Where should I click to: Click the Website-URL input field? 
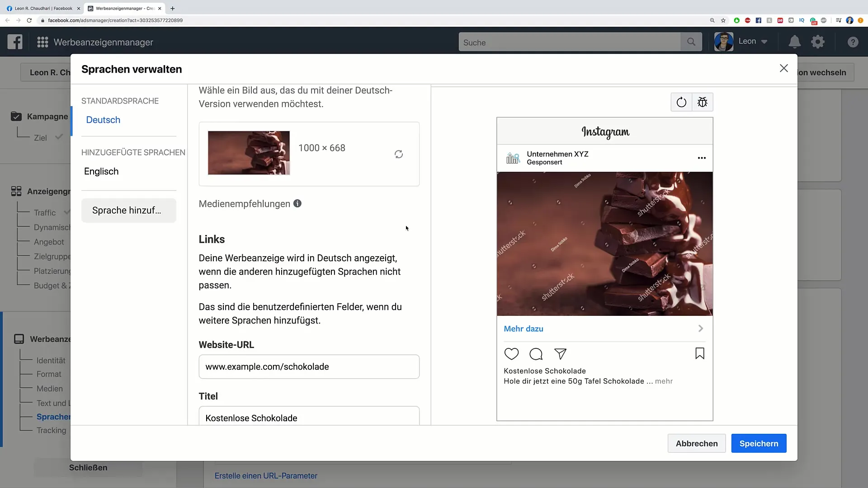tap(309, 366)
